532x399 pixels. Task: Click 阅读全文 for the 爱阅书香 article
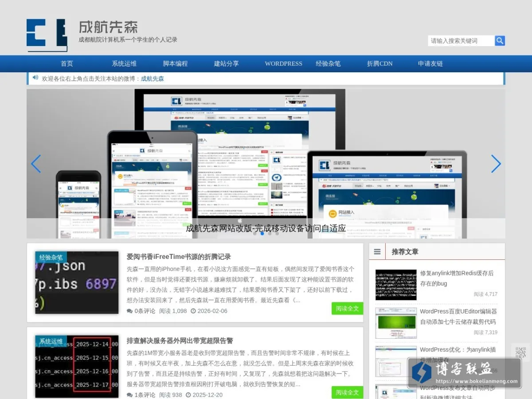point(347,308)
